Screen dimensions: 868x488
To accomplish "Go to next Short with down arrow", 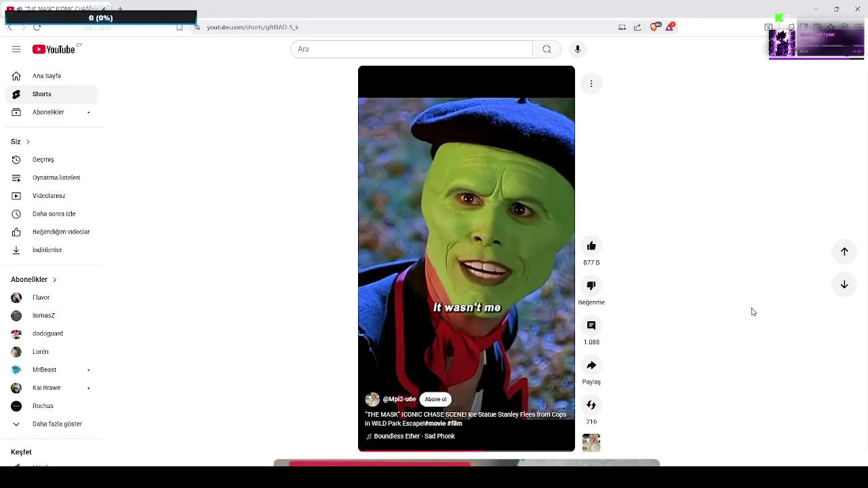I will click(844, 285).
